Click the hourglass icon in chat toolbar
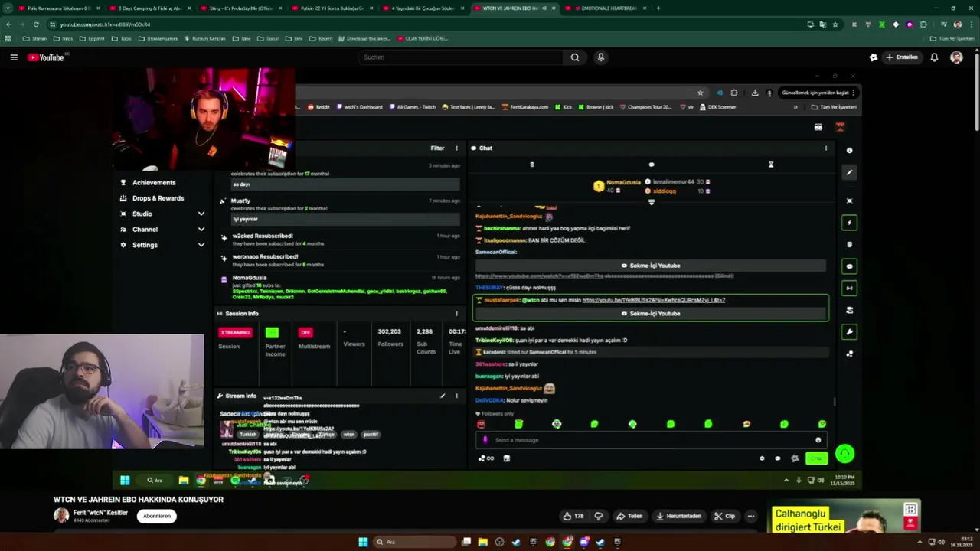Image resolution: width=980 pixels, height=551 pixels. point(771,165)
